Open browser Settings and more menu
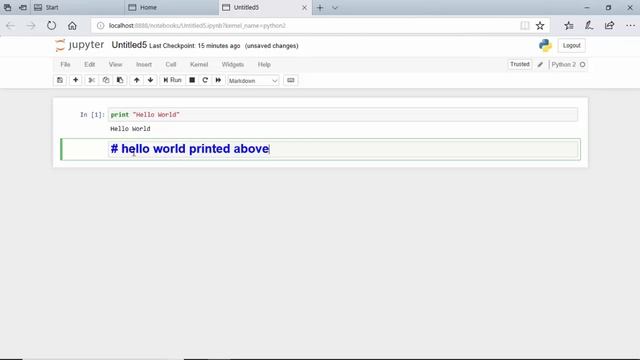This screenshot has height=360, width=640. pos(630,26)
